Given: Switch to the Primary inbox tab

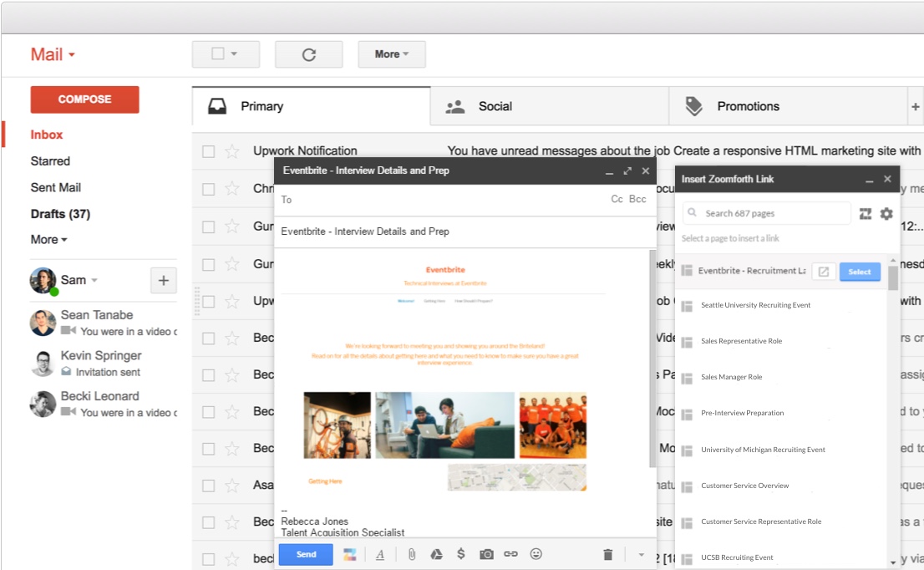Looking at the screenshot, I should point(311,106).
